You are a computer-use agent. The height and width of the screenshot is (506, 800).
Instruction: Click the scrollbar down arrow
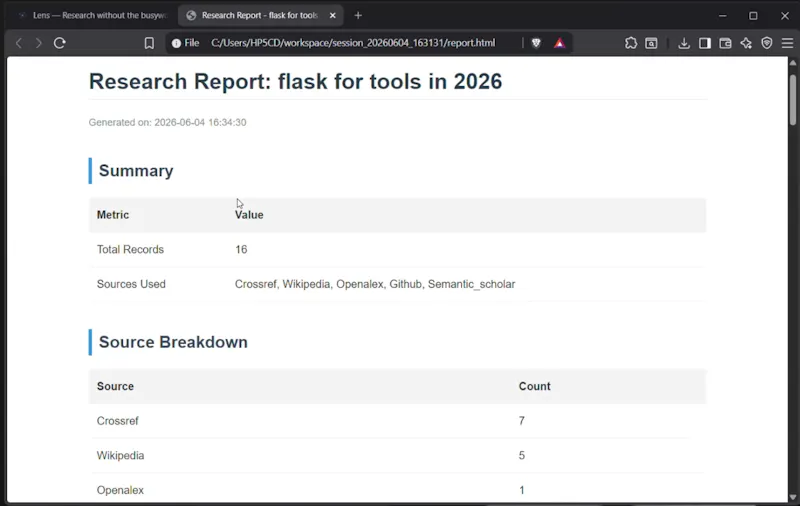point(793,497)
